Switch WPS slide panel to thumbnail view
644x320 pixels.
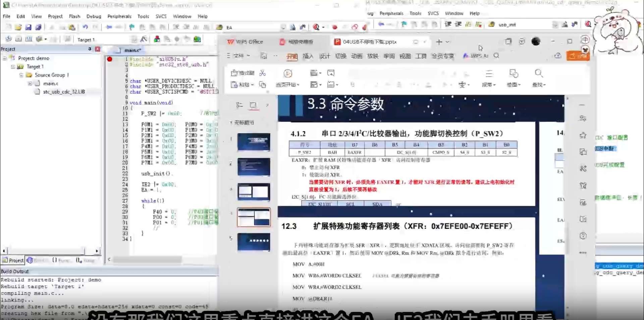[x=253, y=105]
